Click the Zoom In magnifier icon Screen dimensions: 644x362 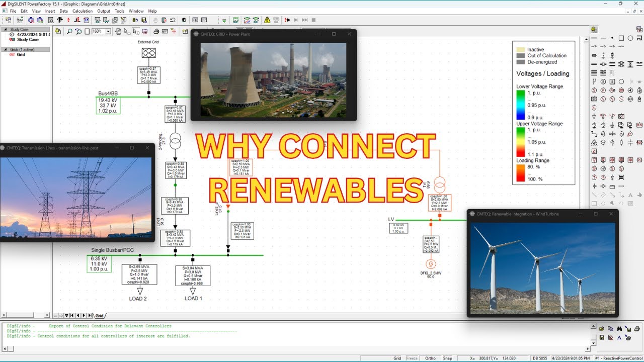pyautogui.click(x=69, y=31)
